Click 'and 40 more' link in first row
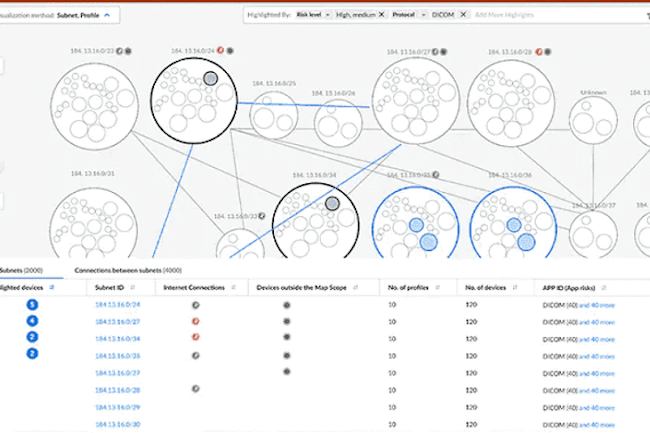This screenshot has width=650, height=433. click(598, 304)
